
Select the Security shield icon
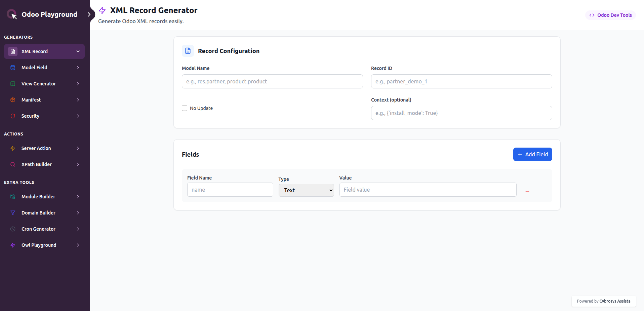click(x=12, y=116)
